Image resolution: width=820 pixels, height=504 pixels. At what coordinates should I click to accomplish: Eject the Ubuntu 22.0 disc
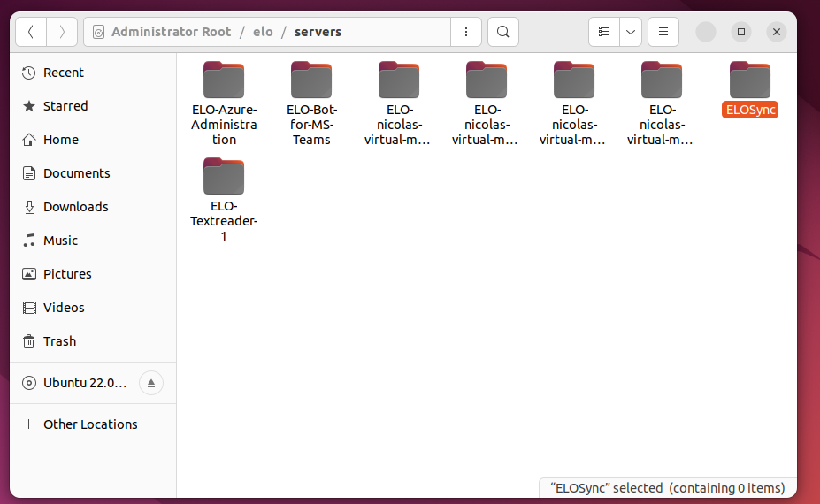pos(150,384)
